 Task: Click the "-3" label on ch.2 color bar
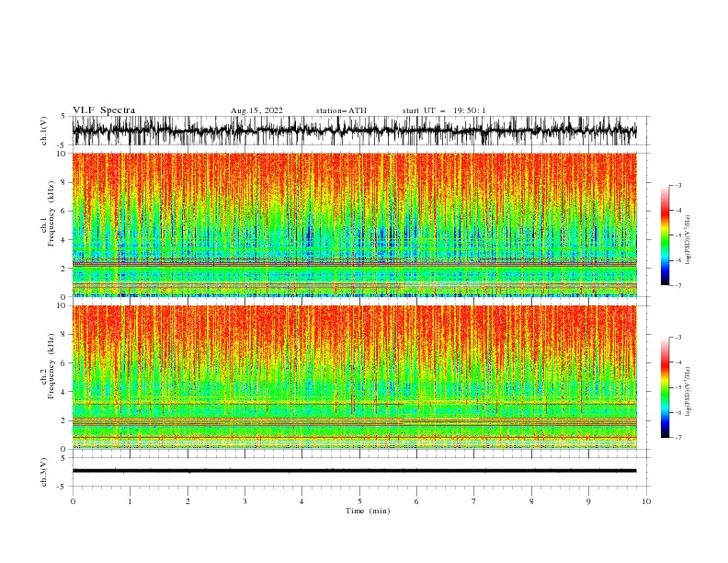pyautogui.click(x=678, y=338)
